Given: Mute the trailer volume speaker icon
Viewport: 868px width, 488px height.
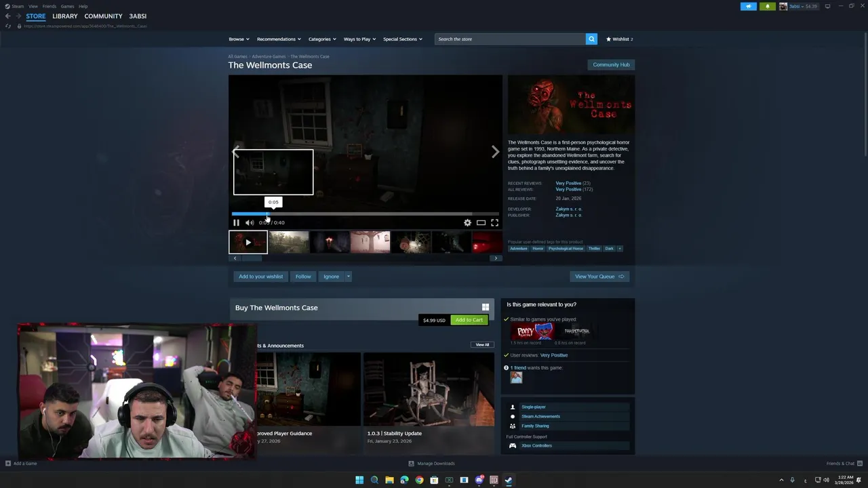Looking at the screenshot, I should [x=250, y=222].
